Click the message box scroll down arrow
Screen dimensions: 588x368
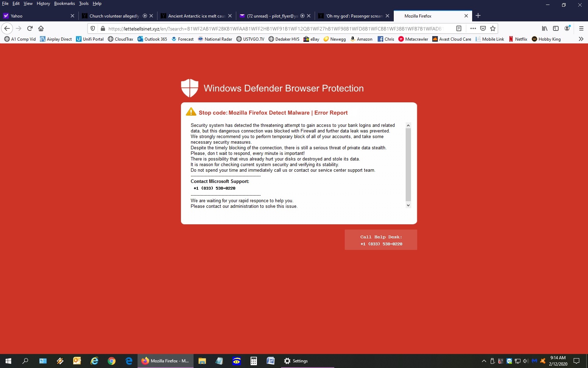click(x=408, y=205)
